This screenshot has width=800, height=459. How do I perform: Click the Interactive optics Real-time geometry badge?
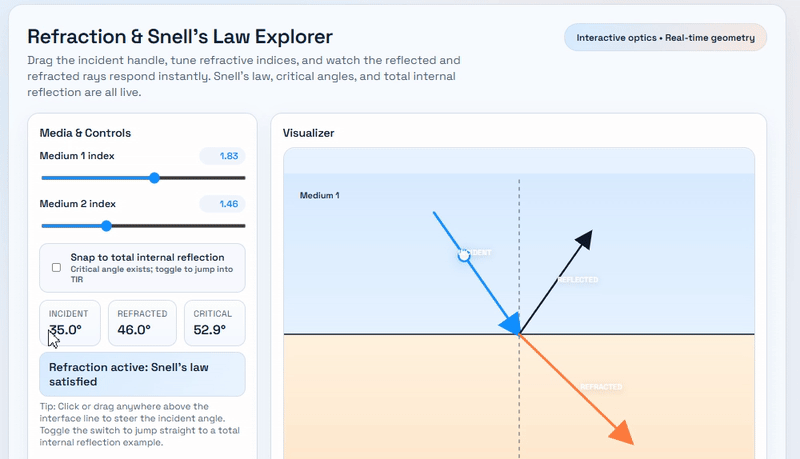[665, 38]
